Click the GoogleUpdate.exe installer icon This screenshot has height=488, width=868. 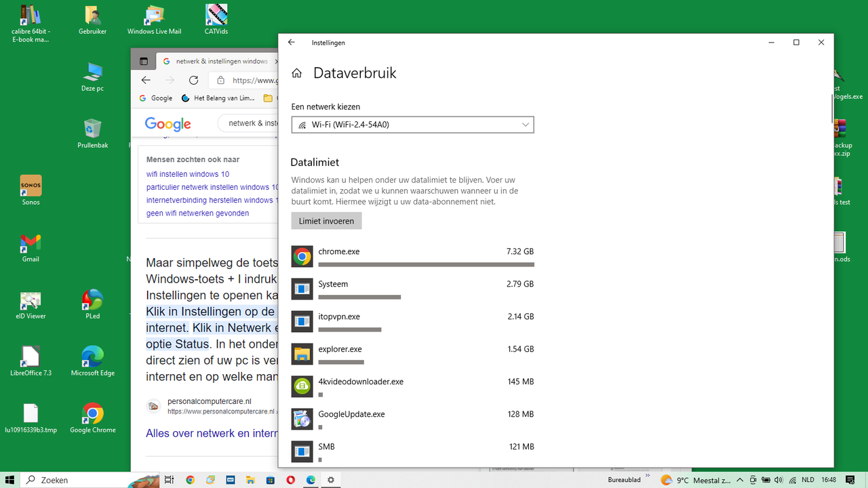pos(302,419)
